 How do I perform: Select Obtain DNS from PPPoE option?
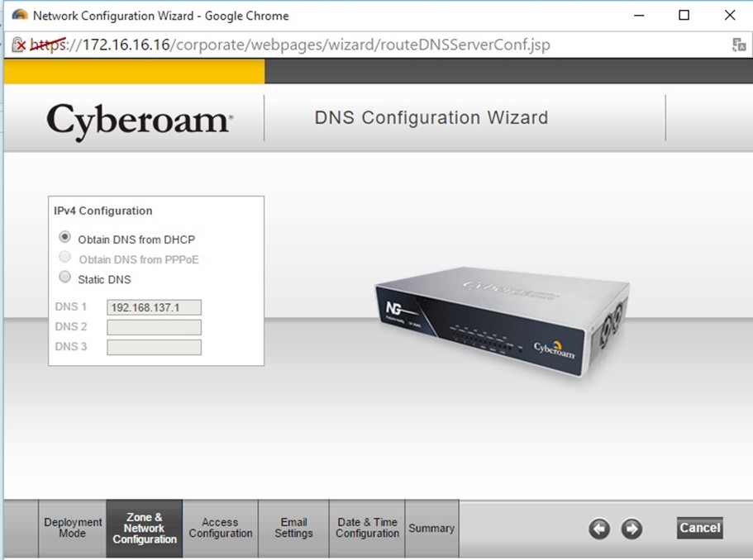point(64,257)
